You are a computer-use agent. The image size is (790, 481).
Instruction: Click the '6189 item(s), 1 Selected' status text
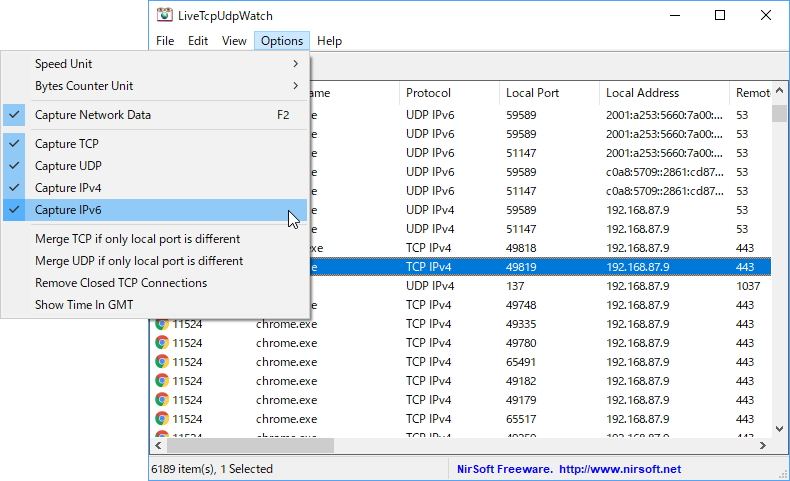212,469
